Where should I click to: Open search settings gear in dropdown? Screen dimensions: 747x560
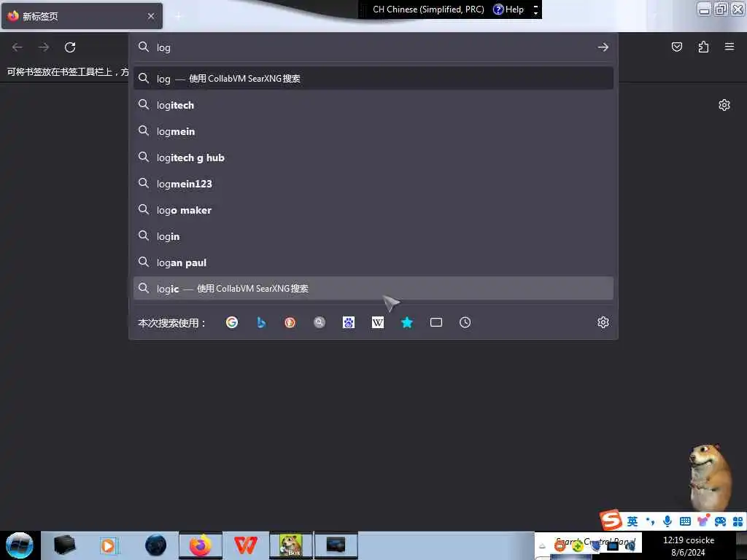click(603, 322)
